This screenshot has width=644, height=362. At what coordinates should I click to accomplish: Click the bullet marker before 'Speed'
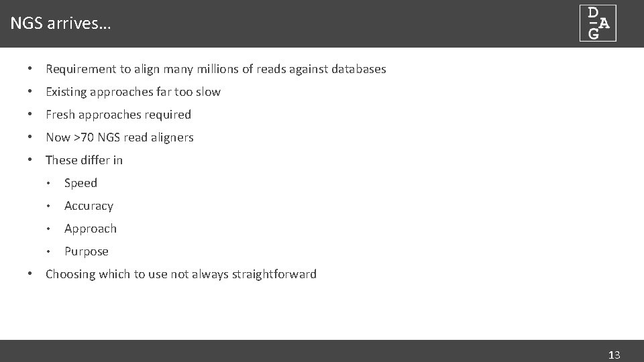pyautogui.click(x=48, y=183)
